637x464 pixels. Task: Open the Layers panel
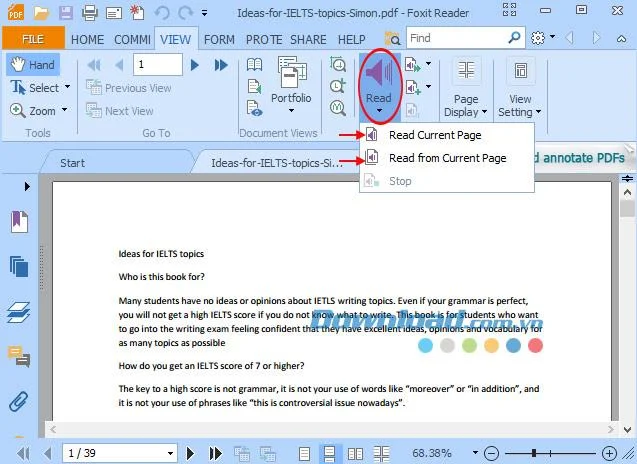[x=18, y=312]
